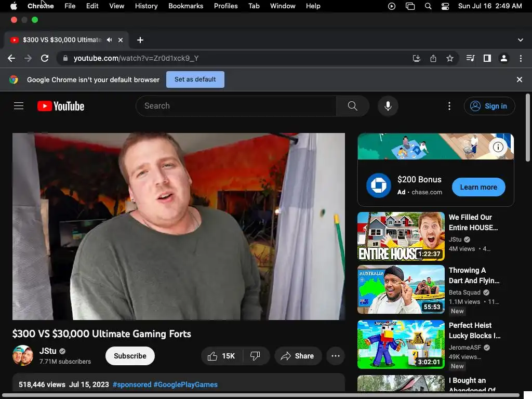Open the Edit menu
Screen dimensions: 532x399
[x=92, y=6]
